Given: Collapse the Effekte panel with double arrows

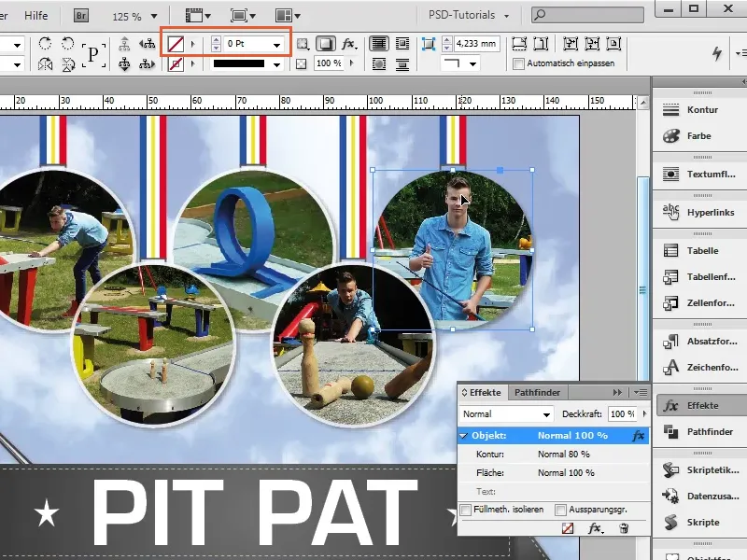Looking at the screenshot, I should pyautogui.click(x=617, y=392).
